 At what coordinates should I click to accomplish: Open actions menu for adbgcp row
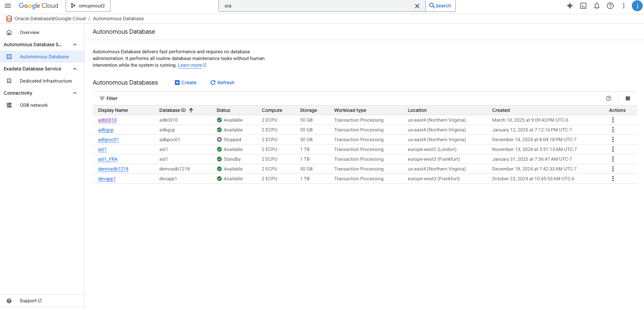click(613, 130)
